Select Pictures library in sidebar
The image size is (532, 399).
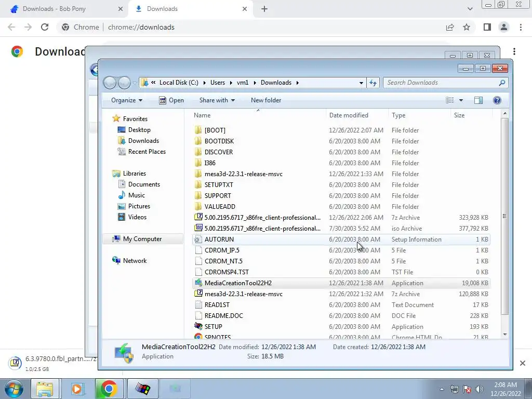(x=139, y=206)
